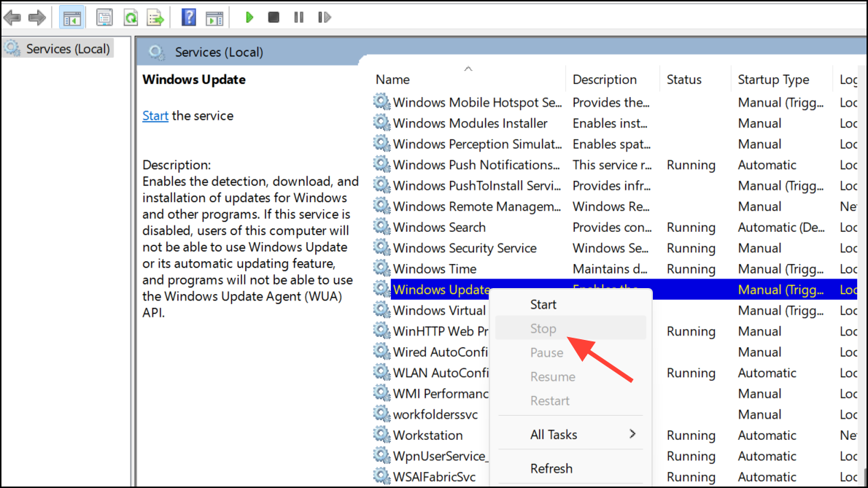The height and width of the screenshot is (488, 868).
Task: Choose Stop in the context menu
Action: click(570, 329)
